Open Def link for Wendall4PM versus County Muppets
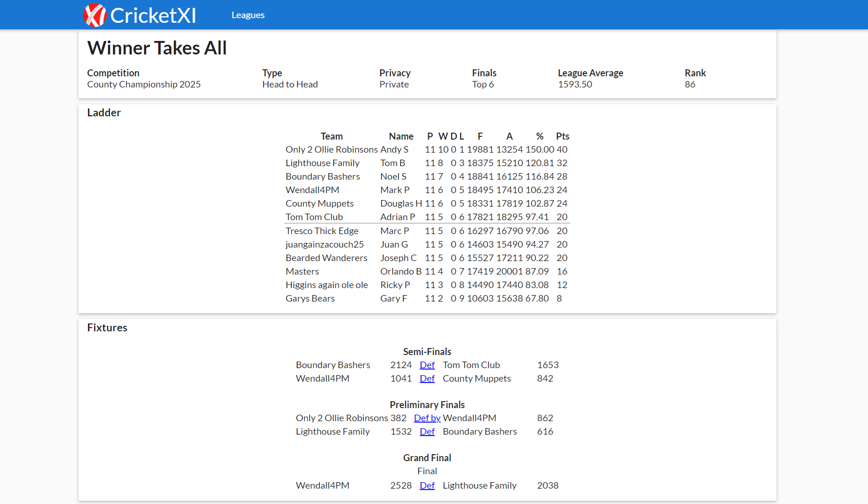 tap(427, 379)
